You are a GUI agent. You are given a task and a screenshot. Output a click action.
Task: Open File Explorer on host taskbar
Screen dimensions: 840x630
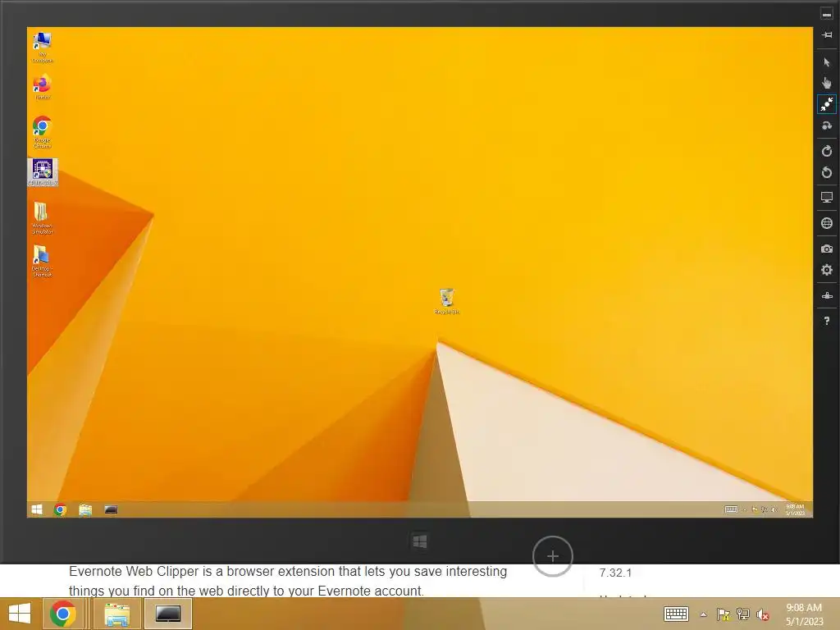point(116,614)
